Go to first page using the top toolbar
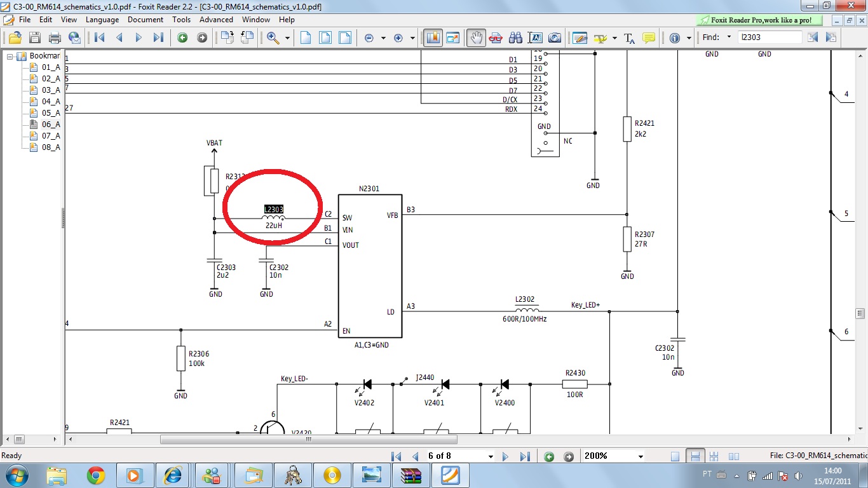Viewport: 868px width, 488px height. pos(100,37)
